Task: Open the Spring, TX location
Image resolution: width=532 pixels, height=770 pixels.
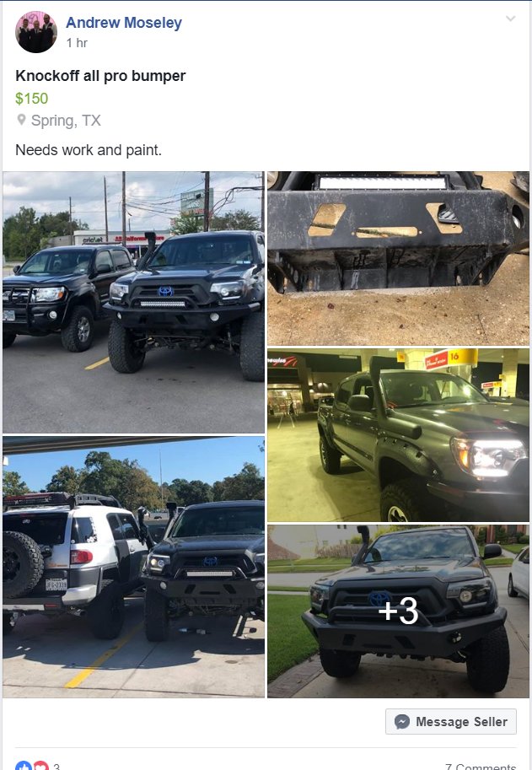Action: coord(66,121)
